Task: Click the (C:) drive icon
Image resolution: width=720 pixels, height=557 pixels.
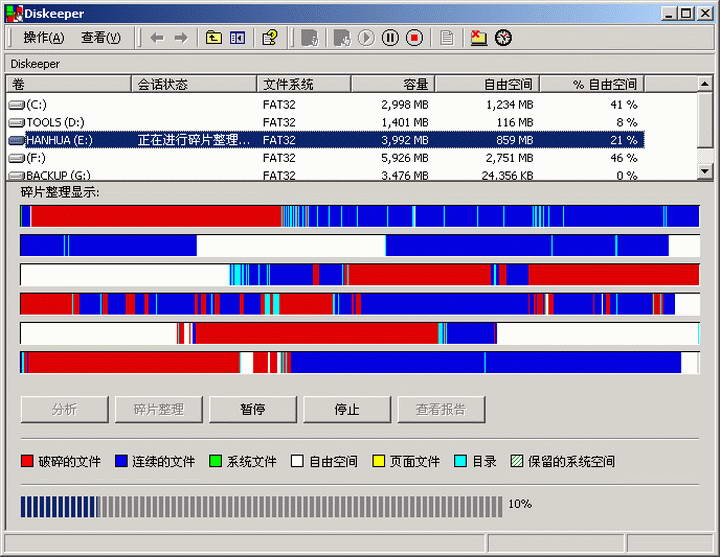Action: tap(16, 105)
